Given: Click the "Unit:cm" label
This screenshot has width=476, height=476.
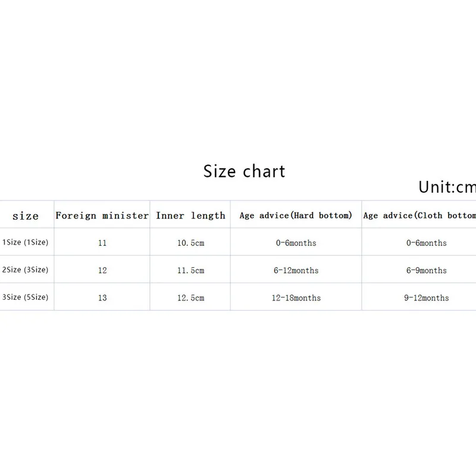Looking at the screenshot, I should pyautogui.click(x=447, y=187).
